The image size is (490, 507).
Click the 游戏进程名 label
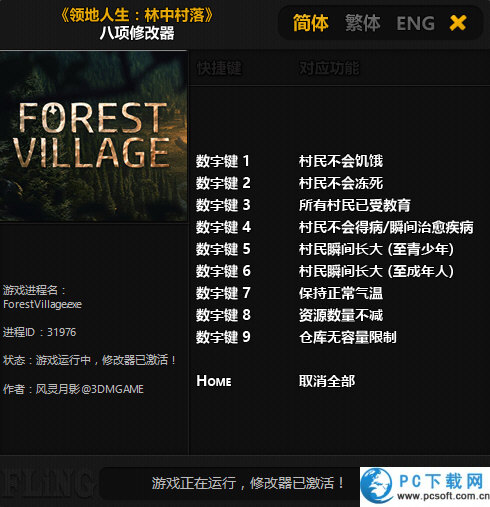34,290
